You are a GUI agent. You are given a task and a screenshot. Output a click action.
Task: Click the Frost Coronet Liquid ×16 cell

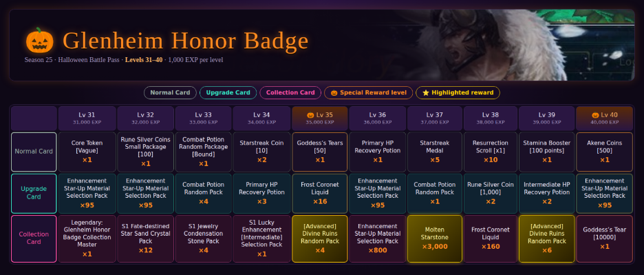click(319, 193)
